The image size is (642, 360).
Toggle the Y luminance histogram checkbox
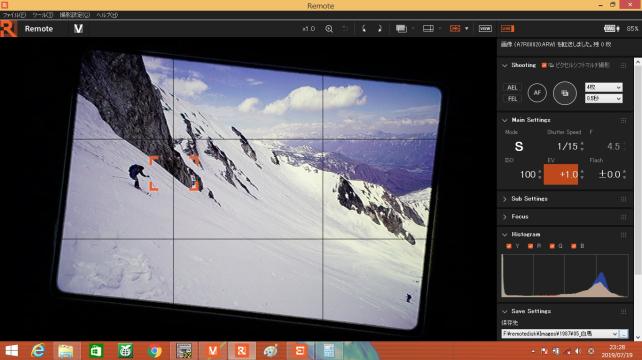(509, 246)
